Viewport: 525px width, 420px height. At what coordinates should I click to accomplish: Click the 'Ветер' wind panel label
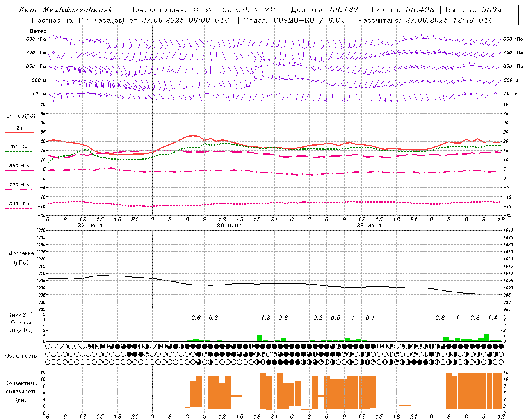(38, 31)
